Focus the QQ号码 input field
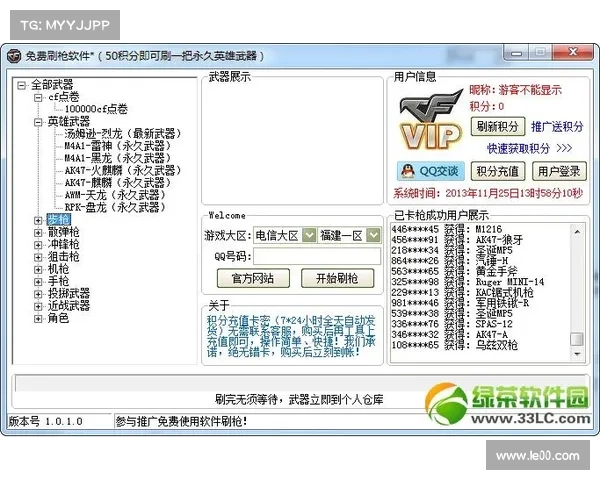Screen dimensions: 600x480 coord(317,256)
